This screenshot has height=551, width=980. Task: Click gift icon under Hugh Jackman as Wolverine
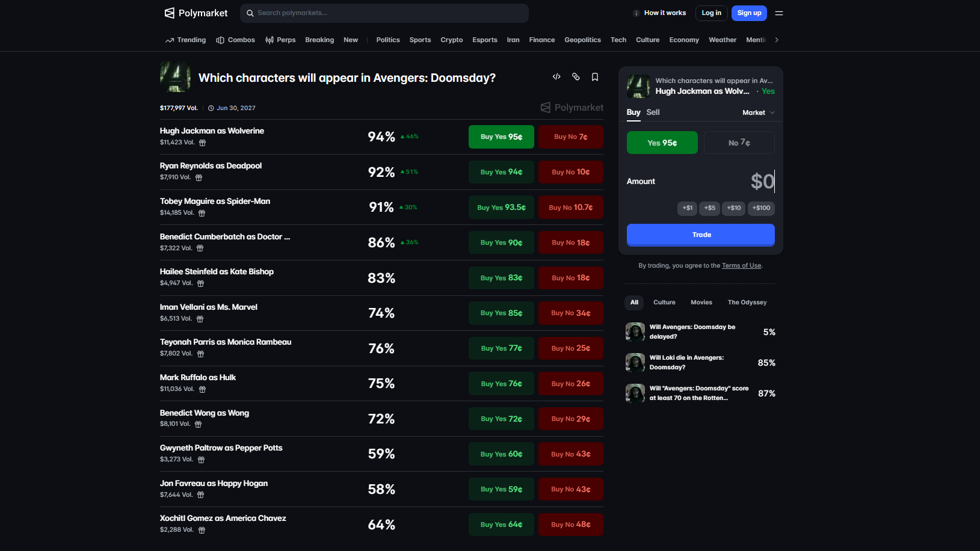pos(203,143)
